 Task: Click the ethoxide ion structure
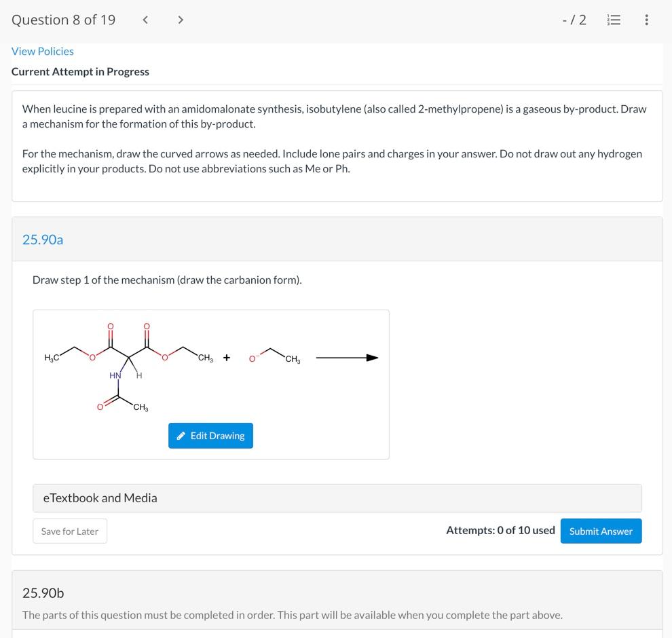(275, 356)
